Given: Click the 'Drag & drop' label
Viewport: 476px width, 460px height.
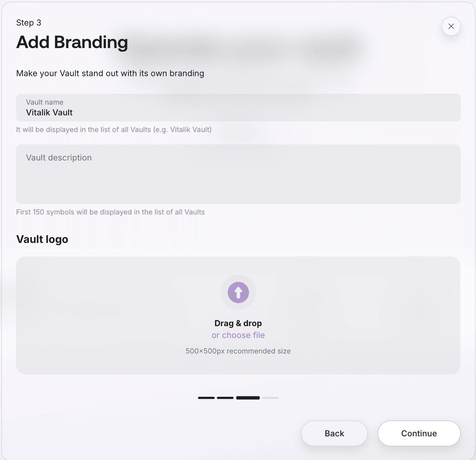Looking at the screenshot, I should pos(238,323).
